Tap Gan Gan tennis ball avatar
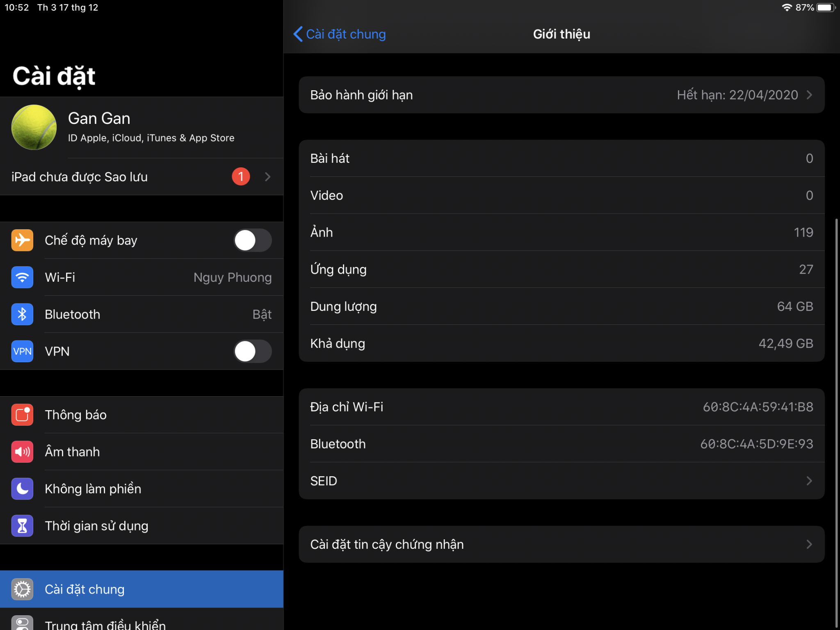The height and width of the screenshot is (630, 840). click(34, 127)
